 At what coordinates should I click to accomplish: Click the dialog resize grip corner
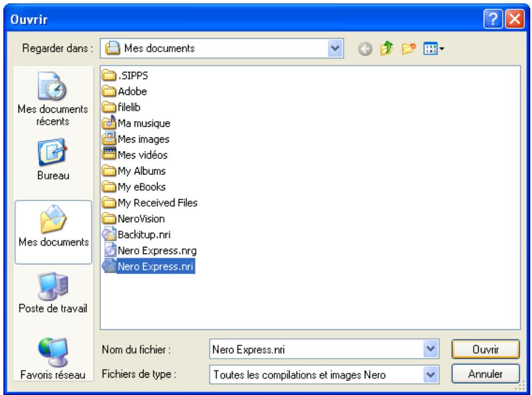(x=520, y=386)
